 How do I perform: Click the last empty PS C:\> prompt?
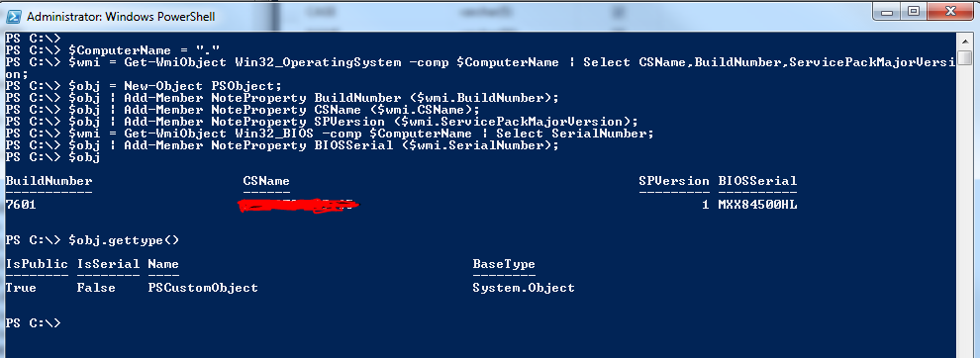[33, 323]
